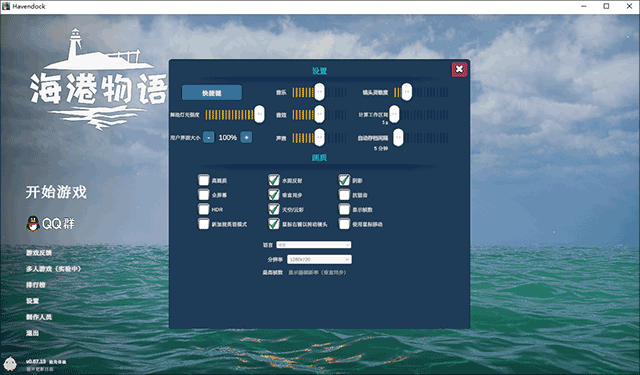
Task: Click the Havendock app icon in the title bar
Action: (x=6, y=6)
